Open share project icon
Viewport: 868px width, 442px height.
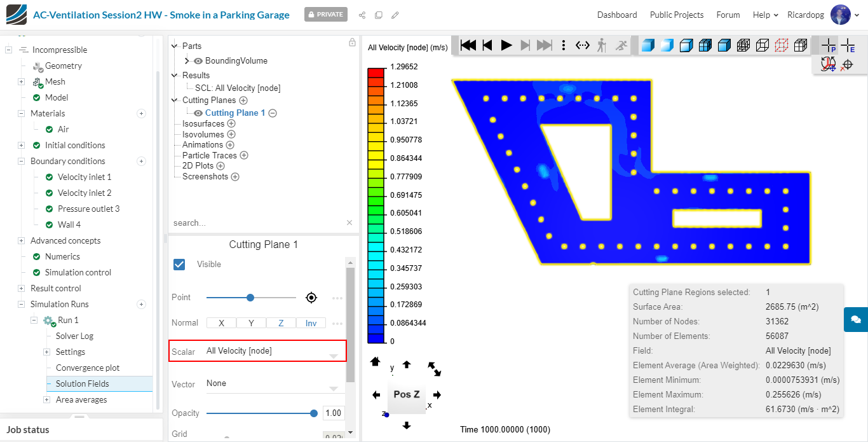point(362,15)
